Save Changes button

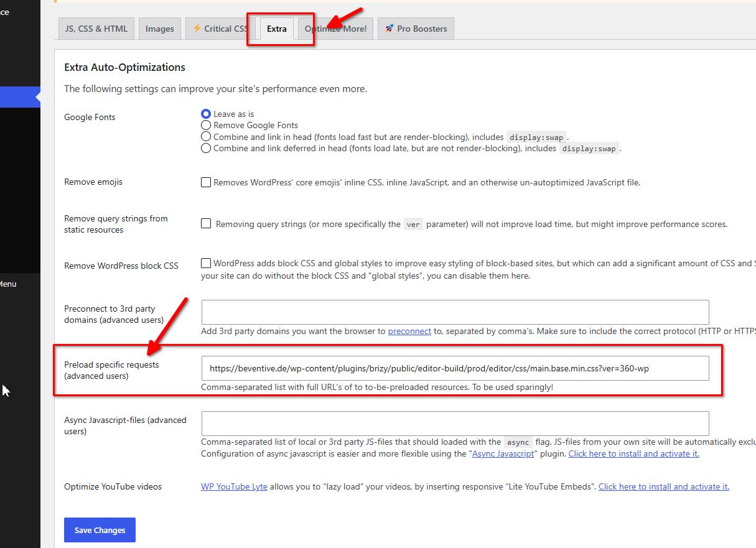(x=100, y=530)
